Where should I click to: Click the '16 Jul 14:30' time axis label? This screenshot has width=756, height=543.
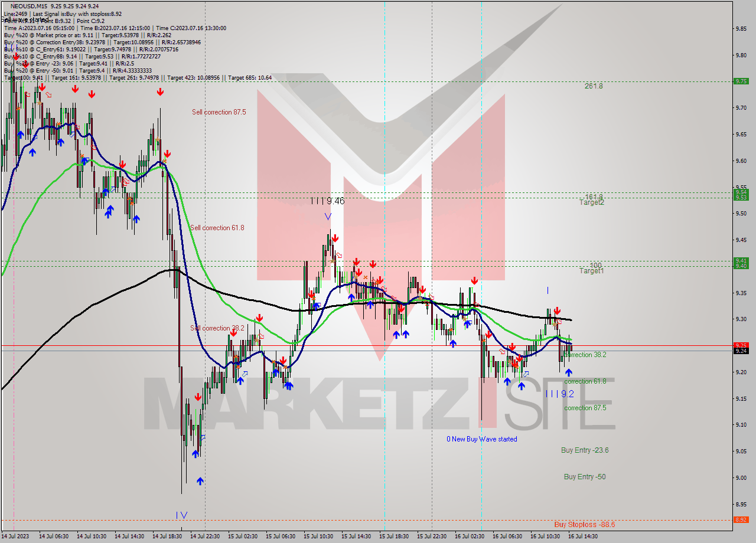pos(583,537)
